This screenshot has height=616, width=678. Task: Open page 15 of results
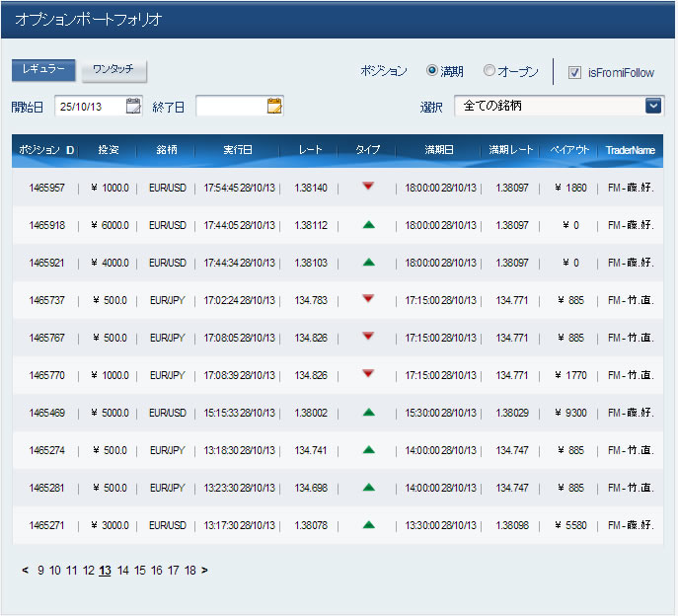(x=140, y=571)
